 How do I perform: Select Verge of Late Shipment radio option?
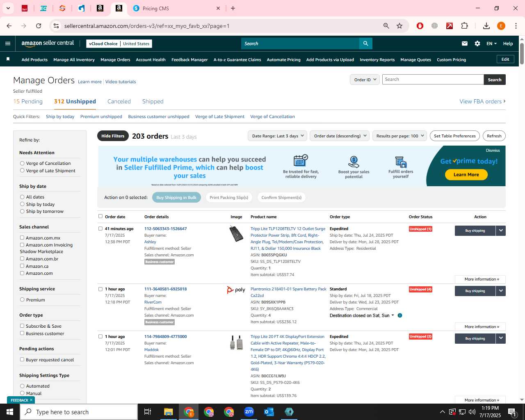(22, 171)
